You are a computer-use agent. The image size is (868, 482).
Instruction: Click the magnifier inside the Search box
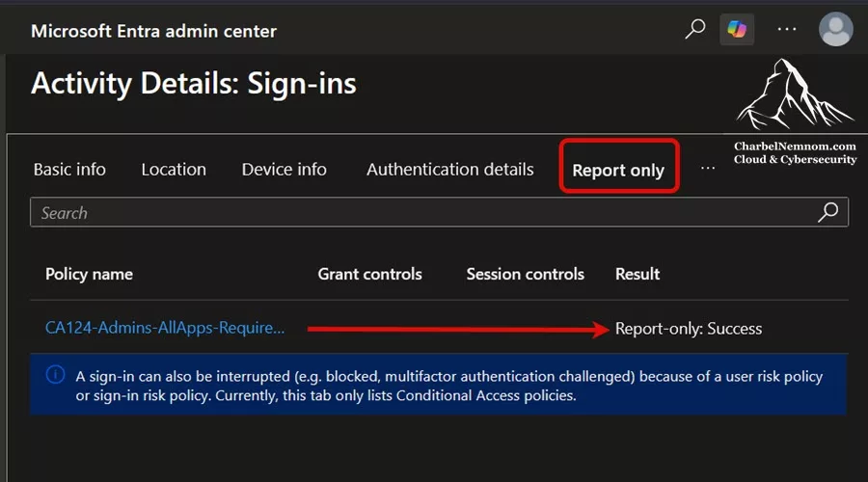pos(828,212)
